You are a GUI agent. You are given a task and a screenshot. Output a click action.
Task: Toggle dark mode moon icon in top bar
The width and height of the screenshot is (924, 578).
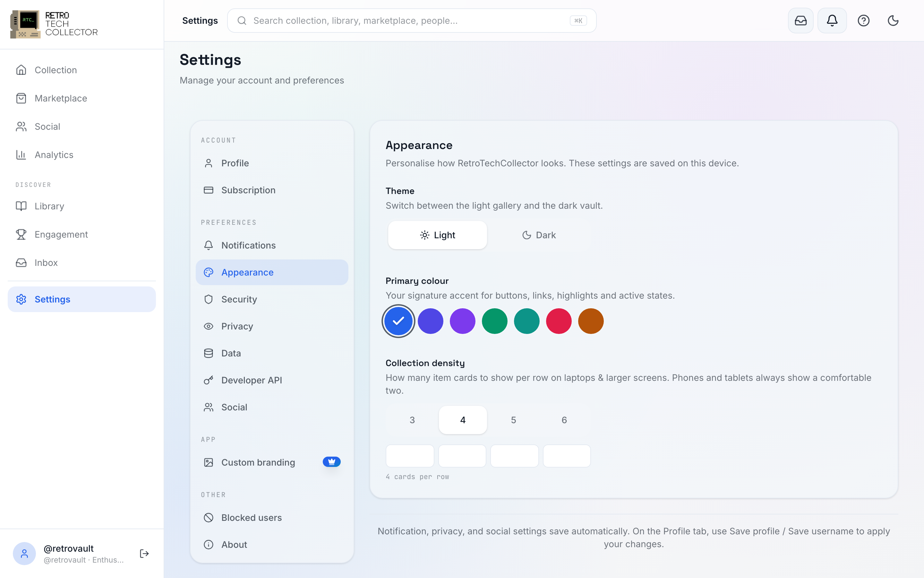pyautogui.click(x=893, y=21)
